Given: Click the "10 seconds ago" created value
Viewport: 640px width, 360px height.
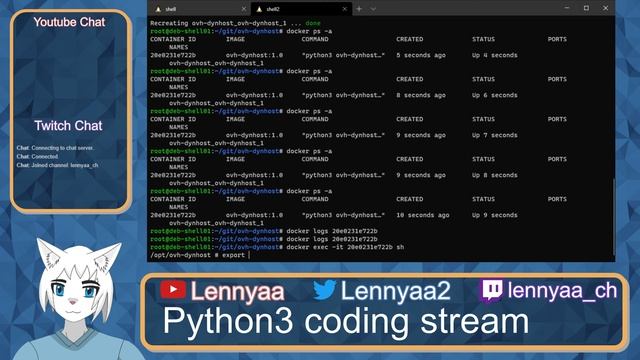Looking at the screenshot, I should tap(423, 215).
